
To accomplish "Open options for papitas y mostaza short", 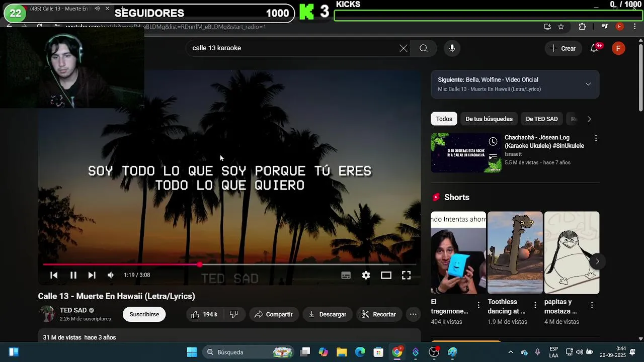I will (x=592, y=305).
